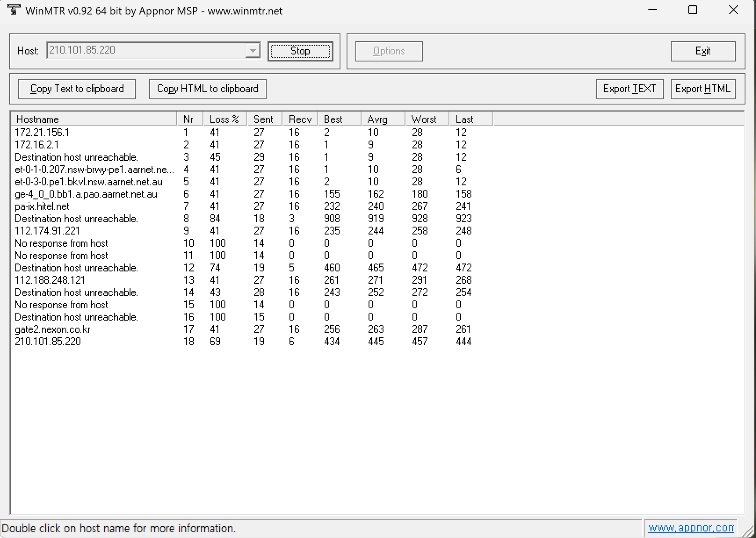Click the Avrg column header
This screenshot has width=756, height=538.
point(383,119)
